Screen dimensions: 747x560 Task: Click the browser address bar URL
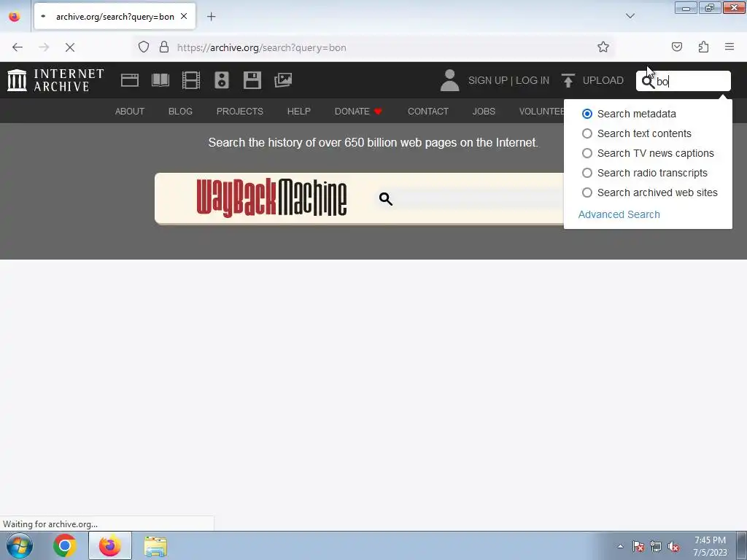[x=262, y=47]
